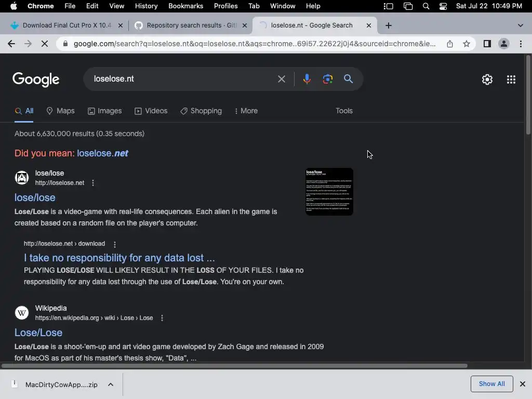Open options for loselose.net download result
The width and height of the screenshot is (532, 399).
coord(115,244)
